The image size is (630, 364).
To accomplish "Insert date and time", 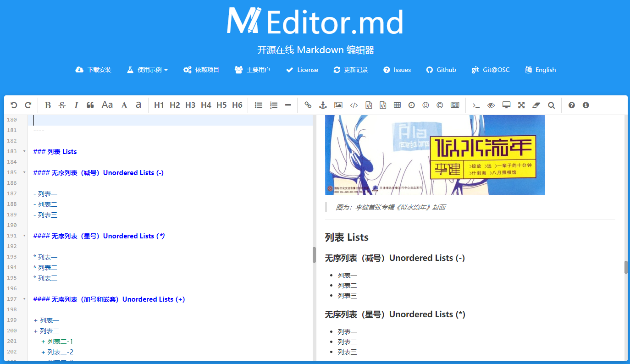I will click(x=412, y=105).
